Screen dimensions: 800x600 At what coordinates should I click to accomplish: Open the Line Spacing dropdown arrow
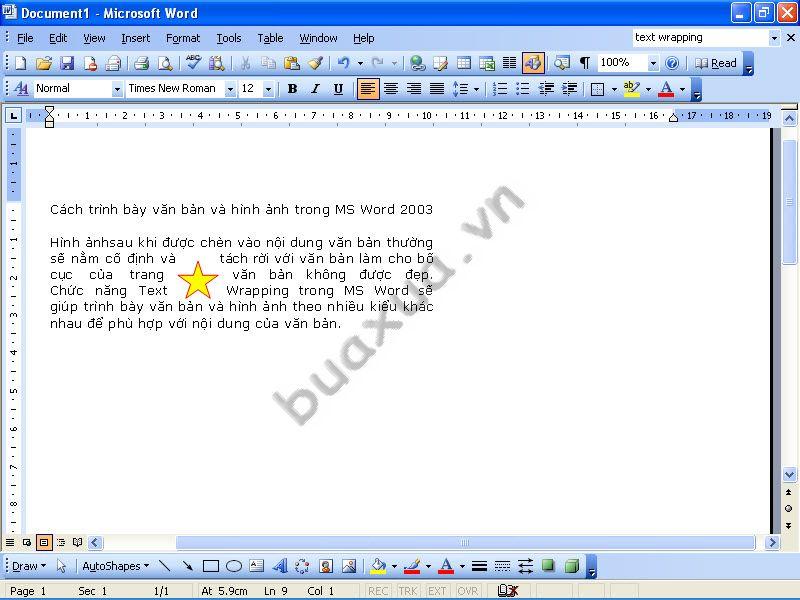pyautogui.click(x=477, y=89)
